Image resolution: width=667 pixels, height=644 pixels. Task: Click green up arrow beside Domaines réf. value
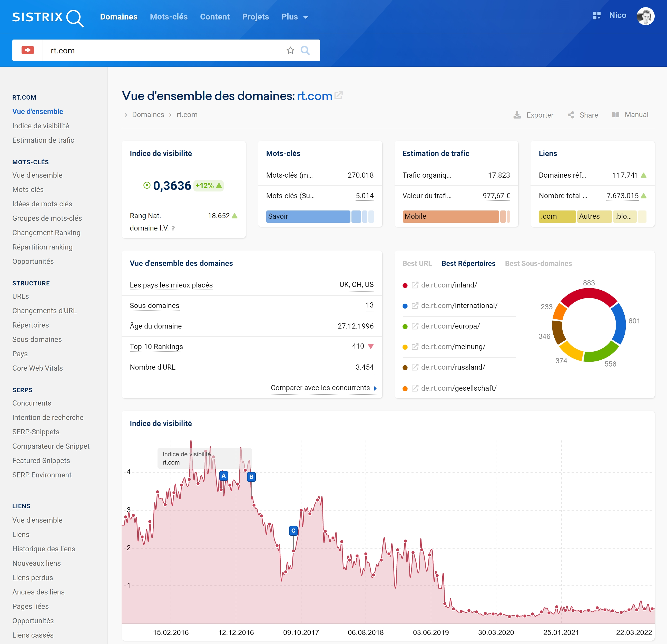point(643,175)
